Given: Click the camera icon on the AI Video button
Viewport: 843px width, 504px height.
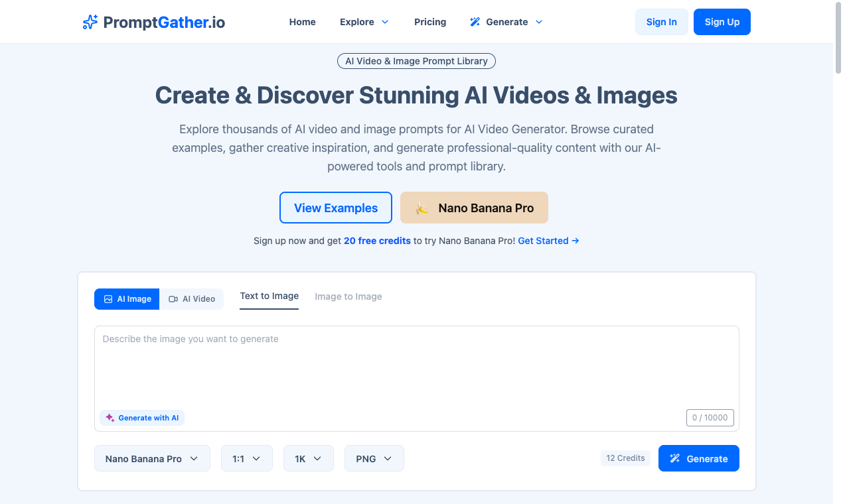Looking at the screenshot, I should (173, 299).
